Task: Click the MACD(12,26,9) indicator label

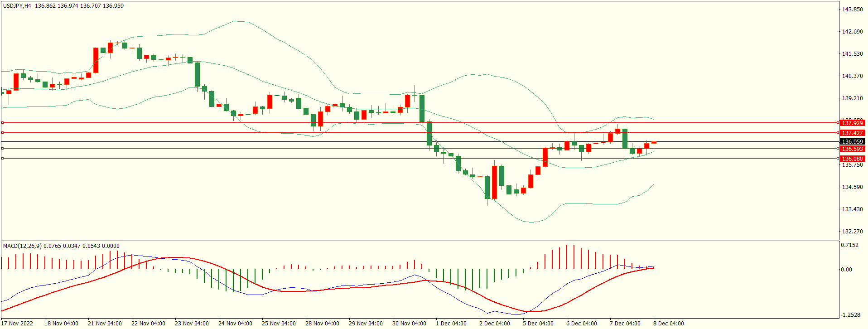Action: pyautogui.click(x=22, y=246)
